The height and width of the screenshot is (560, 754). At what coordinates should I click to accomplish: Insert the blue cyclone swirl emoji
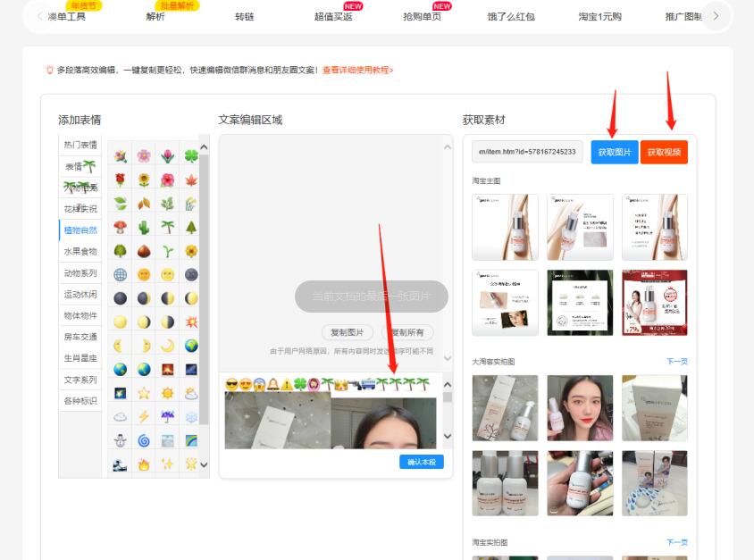[x=144, y=440]
